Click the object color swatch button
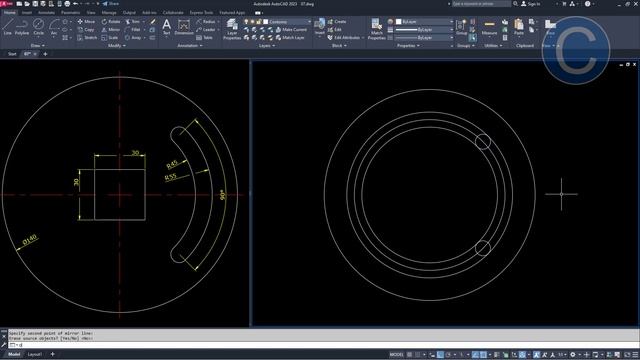Viewport: 640px width, 360px height. (390, 21)
